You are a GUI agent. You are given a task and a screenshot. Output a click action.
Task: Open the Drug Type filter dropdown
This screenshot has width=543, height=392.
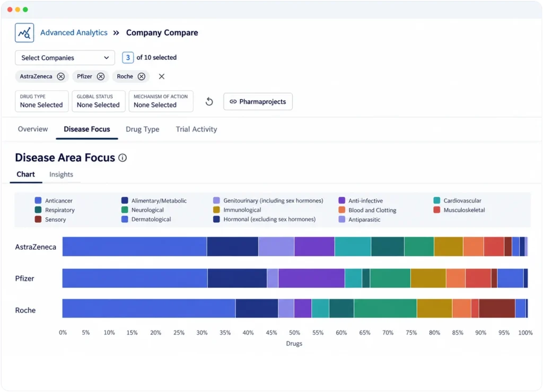(41, 101)
